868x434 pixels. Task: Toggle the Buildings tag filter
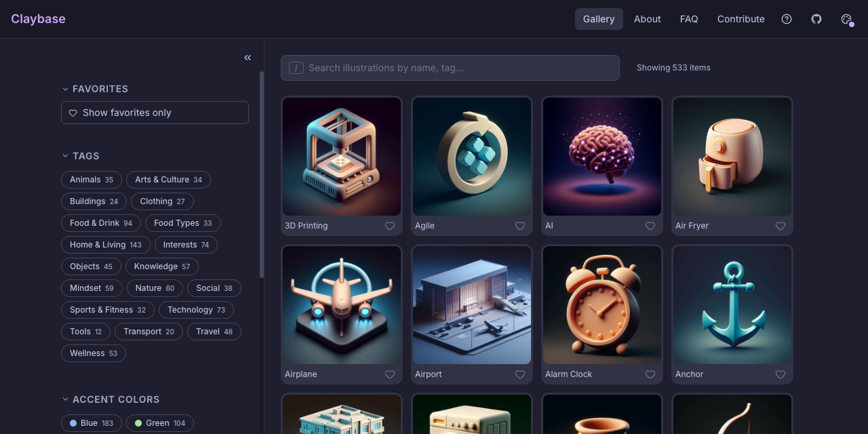[94, 201]
